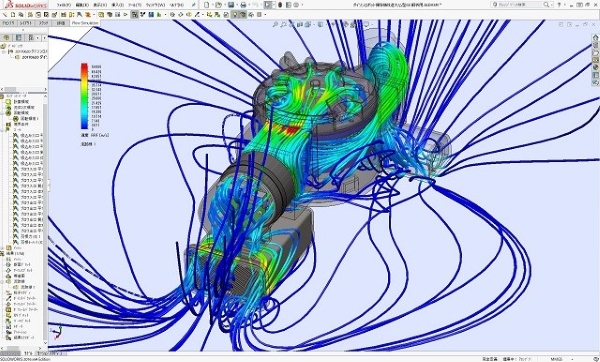Switch to the Flow Simulation tab
This screenshot has width=600, height=362.
pyautogui.click(x=85, y=23)
